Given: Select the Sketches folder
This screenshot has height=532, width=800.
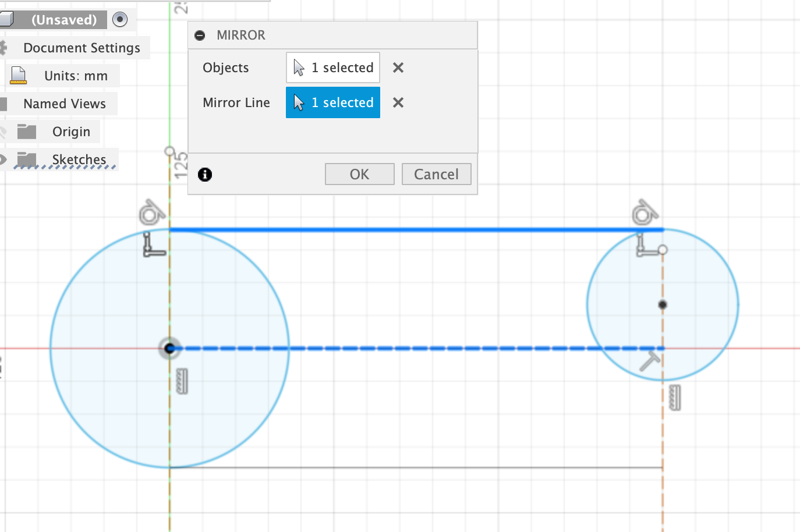Looking at the screenshot, I should pyautogui.click(x=79, y=159).
